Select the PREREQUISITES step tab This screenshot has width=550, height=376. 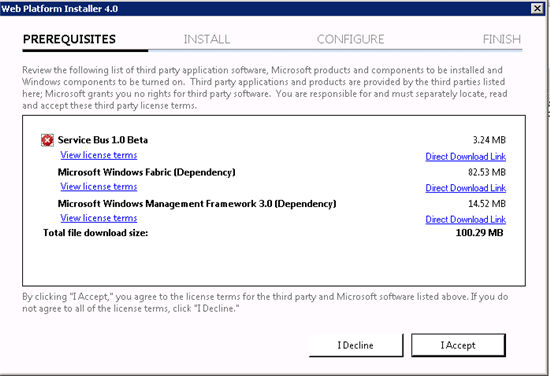coord(69,39)
